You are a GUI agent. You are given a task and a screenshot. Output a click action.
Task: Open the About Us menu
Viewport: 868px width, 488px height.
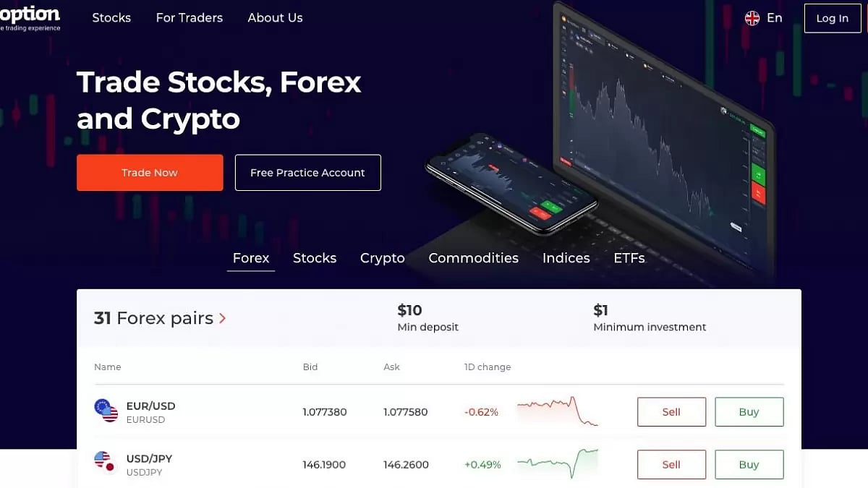(275, 17)
